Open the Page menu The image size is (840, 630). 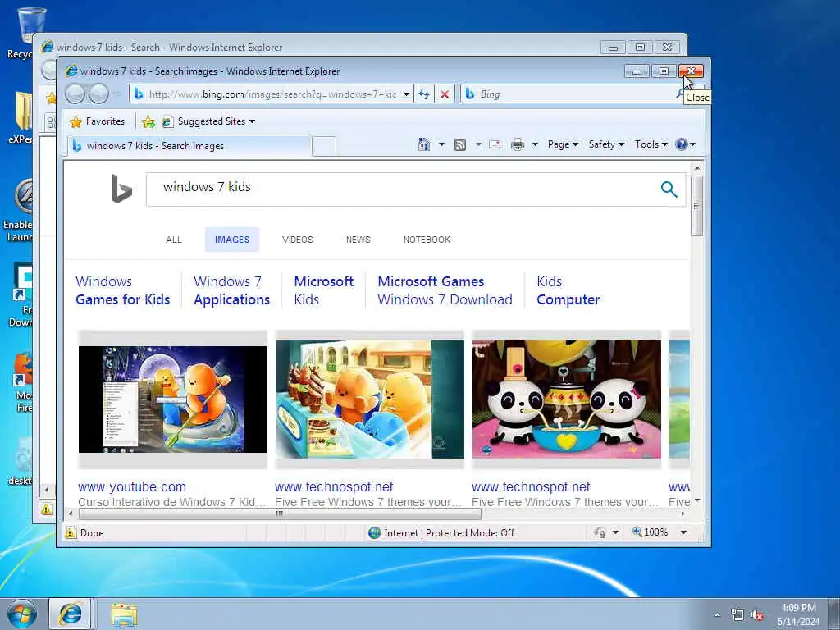[x=563, y=144]
